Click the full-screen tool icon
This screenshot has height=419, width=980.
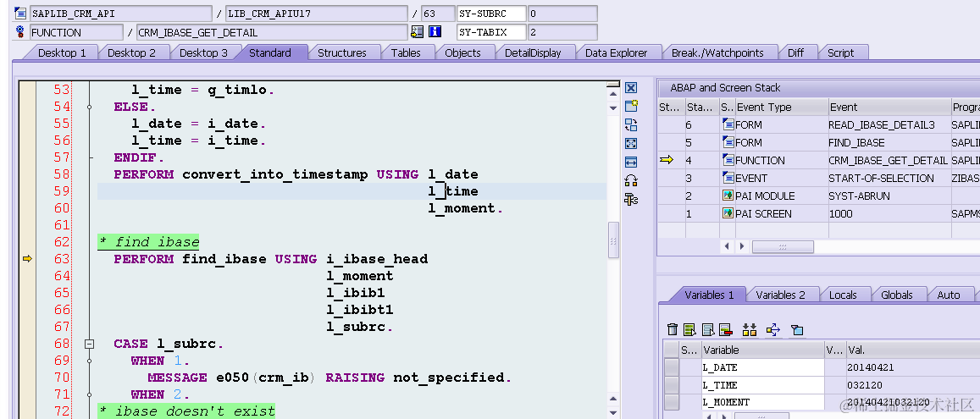[x=631, y=144]
